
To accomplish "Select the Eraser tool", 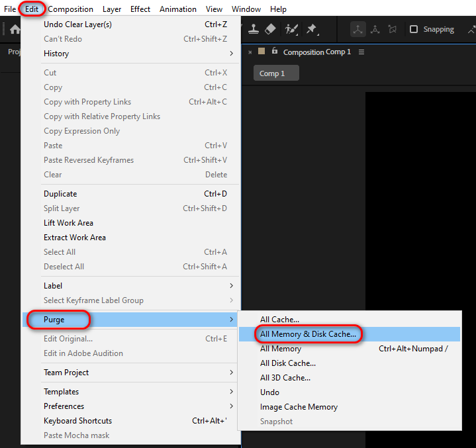I will [x=270, y=29].
